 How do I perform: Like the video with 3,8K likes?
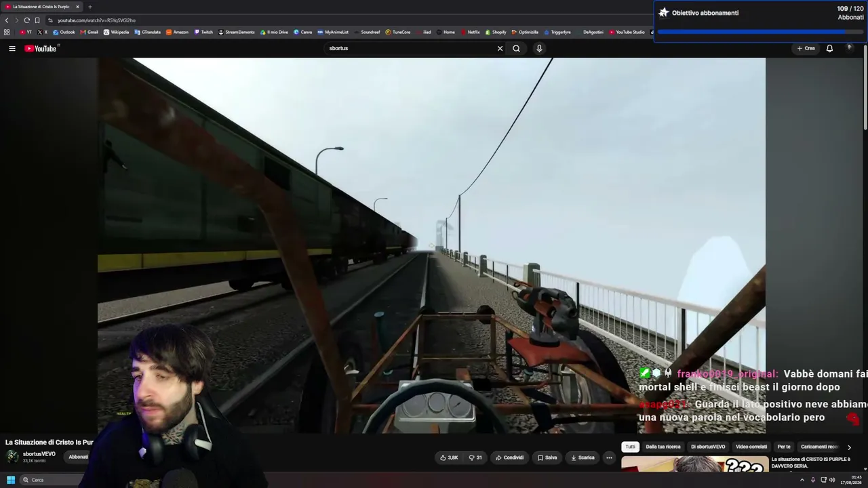click(449, 457)
